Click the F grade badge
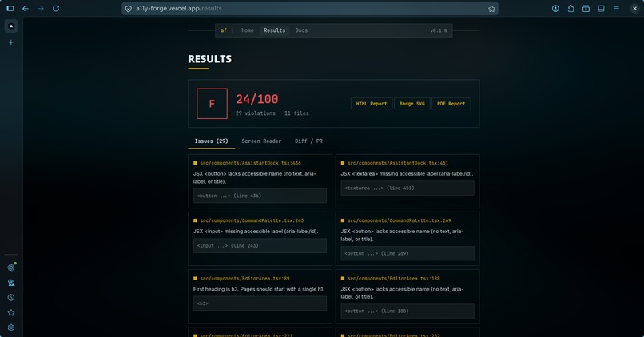Image resolution: width=644 pixels, height=337 pixels. point(212,104)
